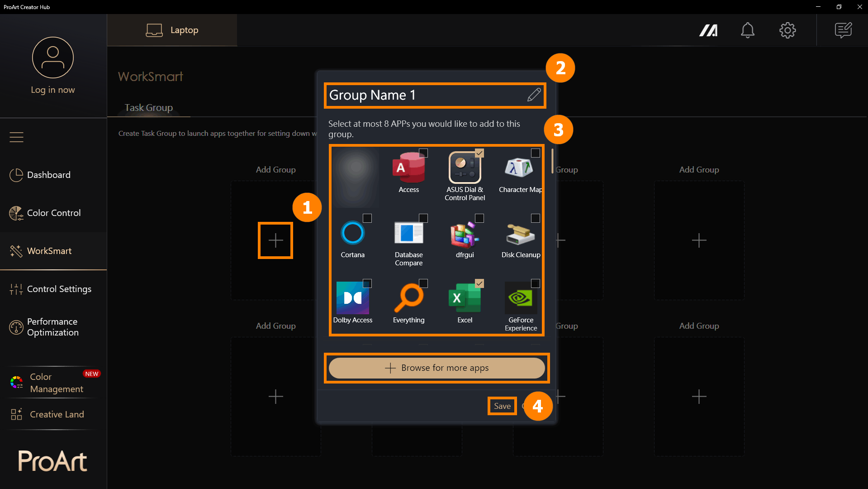Image resolution: width=868 pixels, height=489 pixels.
Task: Click the pencil edit icon for group name
Action: point(534,95)
